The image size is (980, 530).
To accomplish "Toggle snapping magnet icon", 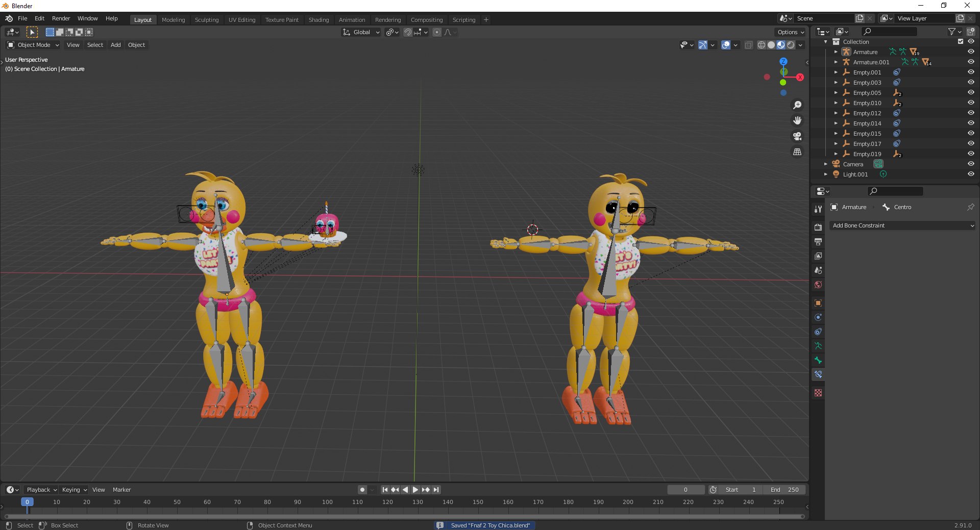I will [x=407, y=32].
